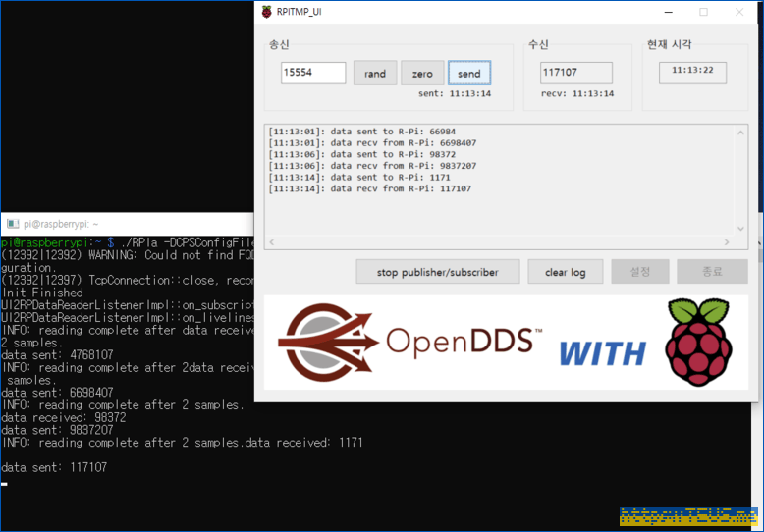Click log line 'data sent to R-Pi: 98372'
Image resolution: width=764 pixels, height=532 pixels.
(362, 154)
